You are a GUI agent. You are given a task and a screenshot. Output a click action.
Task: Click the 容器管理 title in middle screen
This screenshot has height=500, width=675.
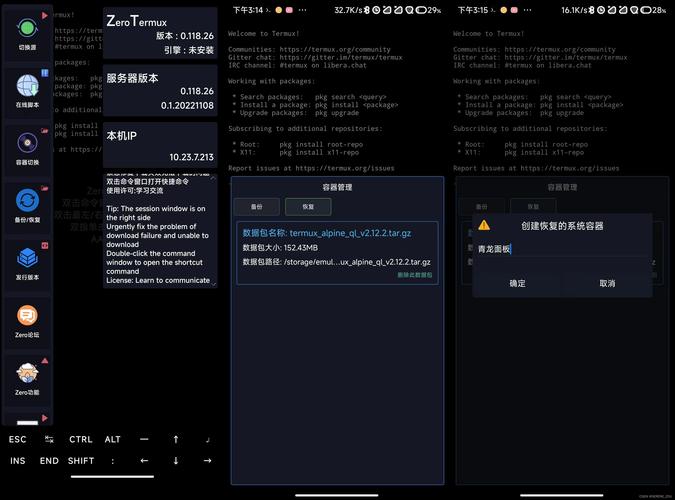[x=338, y=187]
